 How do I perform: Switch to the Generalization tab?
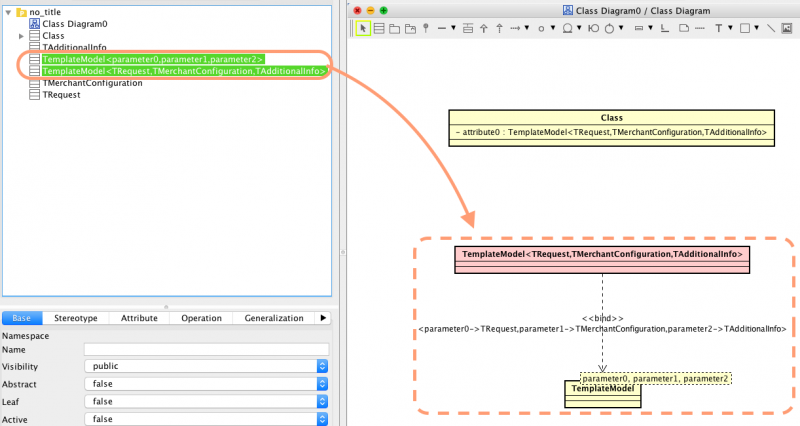[274, 318]
